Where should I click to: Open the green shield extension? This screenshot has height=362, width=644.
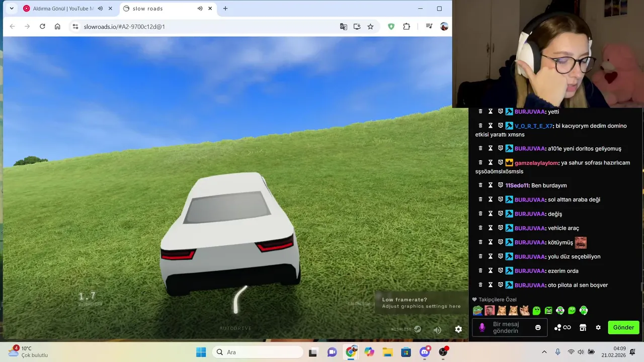pos(391,27)
